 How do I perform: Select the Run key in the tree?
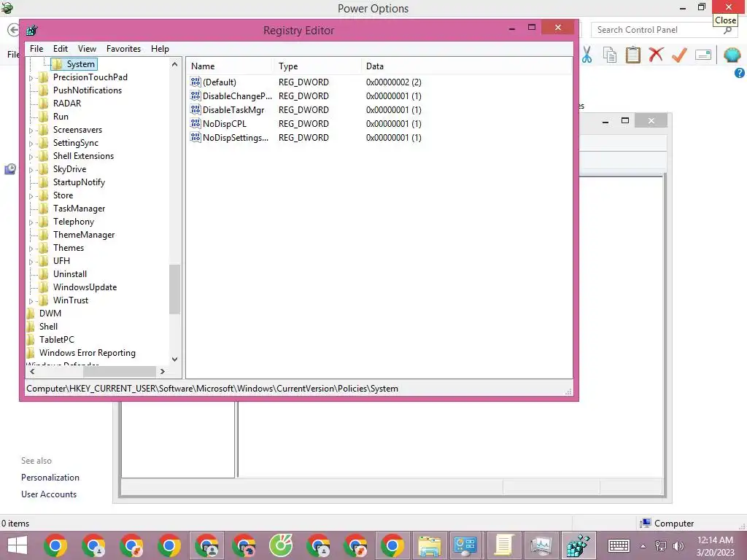point(61,117)
